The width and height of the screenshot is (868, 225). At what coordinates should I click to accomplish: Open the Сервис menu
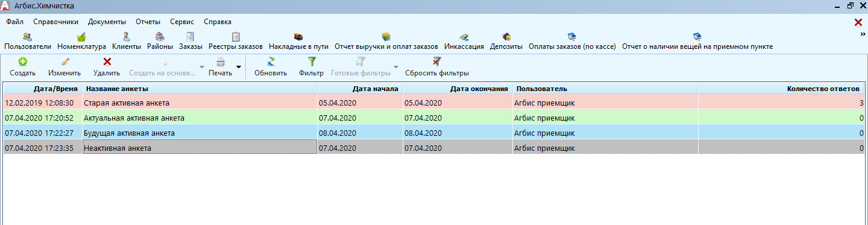coord(182,22)
